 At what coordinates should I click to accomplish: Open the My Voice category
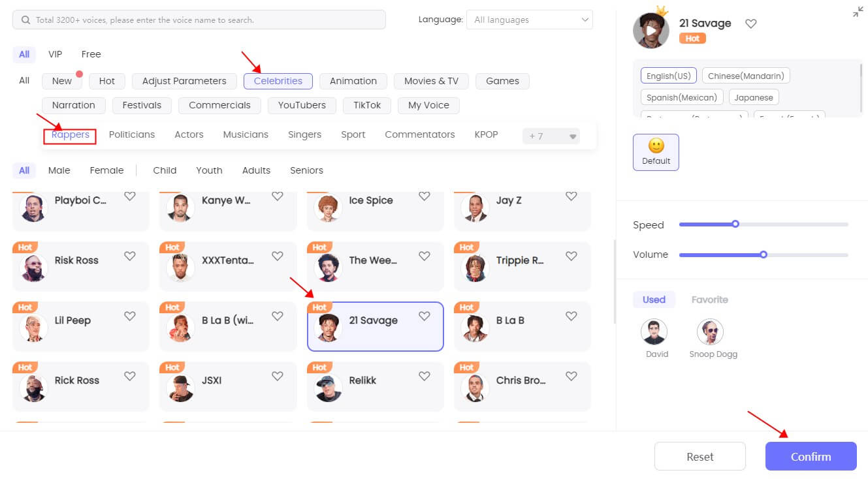coord(428,105)
